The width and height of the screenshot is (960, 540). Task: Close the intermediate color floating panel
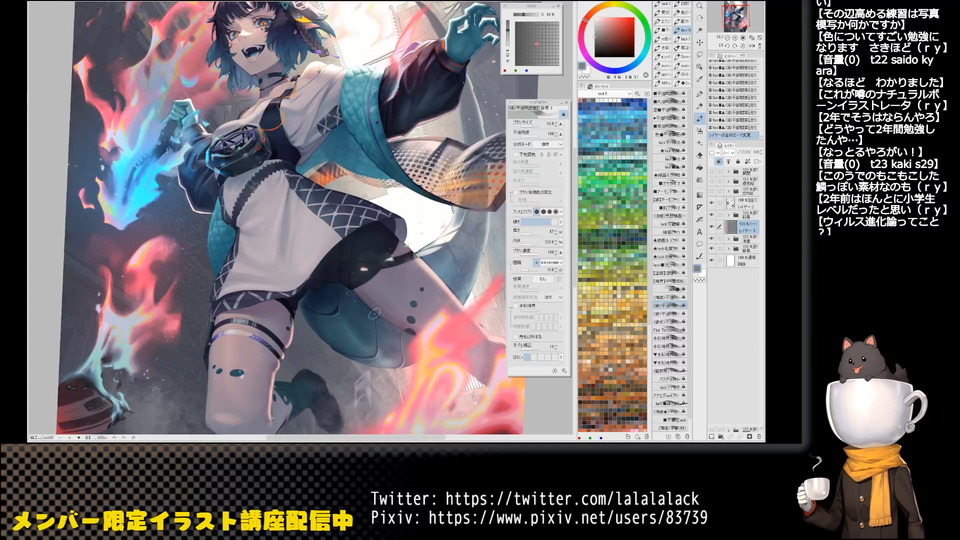(559, 6)
